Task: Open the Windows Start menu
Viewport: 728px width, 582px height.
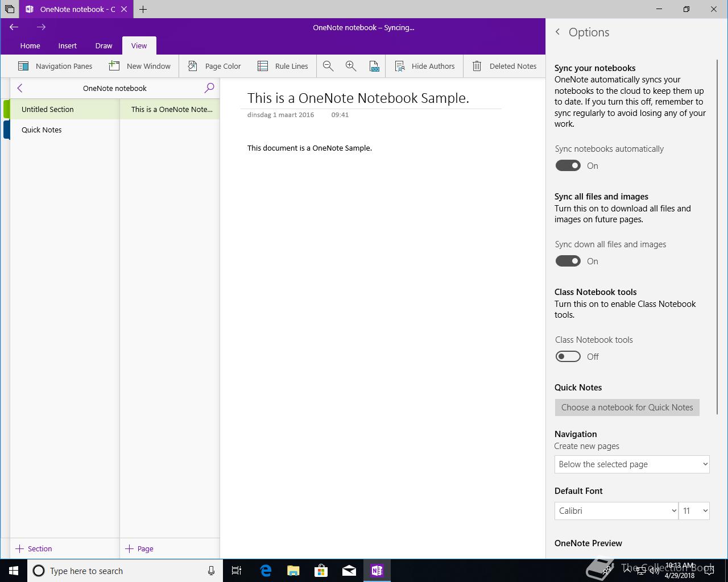Action: pyautogui.click(x=14, y=571)
